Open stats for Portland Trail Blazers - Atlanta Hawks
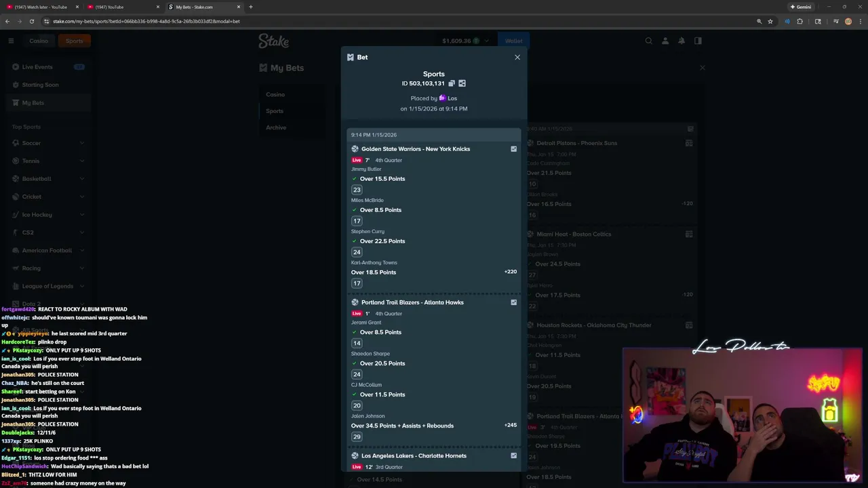 [x=513, y=302]
